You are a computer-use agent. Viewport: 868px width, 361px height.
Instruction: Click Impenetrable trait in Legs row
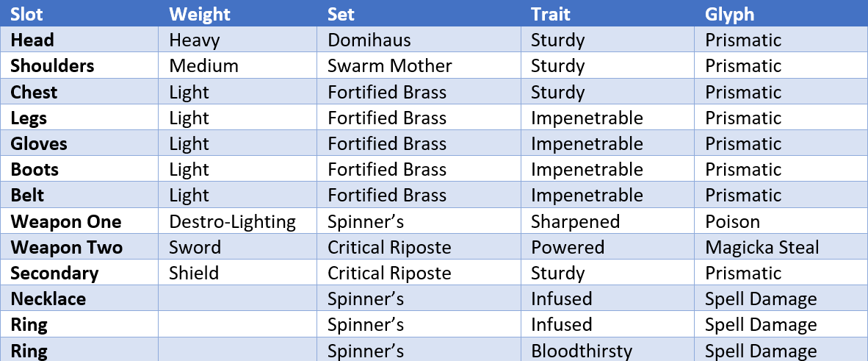coord(587,118)
